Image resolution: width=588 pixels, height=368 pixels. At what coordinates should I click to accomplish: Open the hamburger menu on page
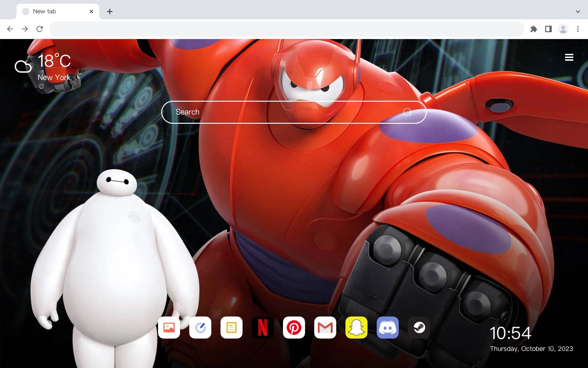coord(569,57)
